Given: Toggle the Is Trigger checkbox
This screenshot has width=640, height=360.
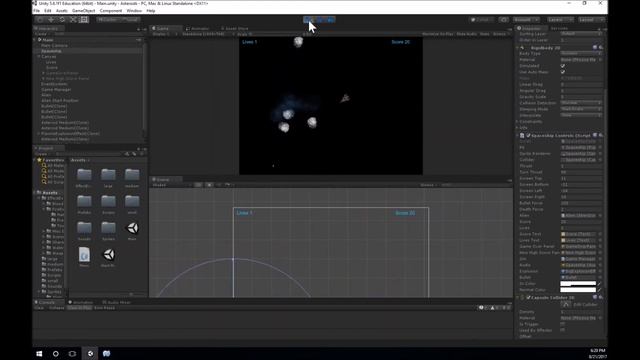Looking at the screenshot, I should pyautogui.click(x=563, y=324).
